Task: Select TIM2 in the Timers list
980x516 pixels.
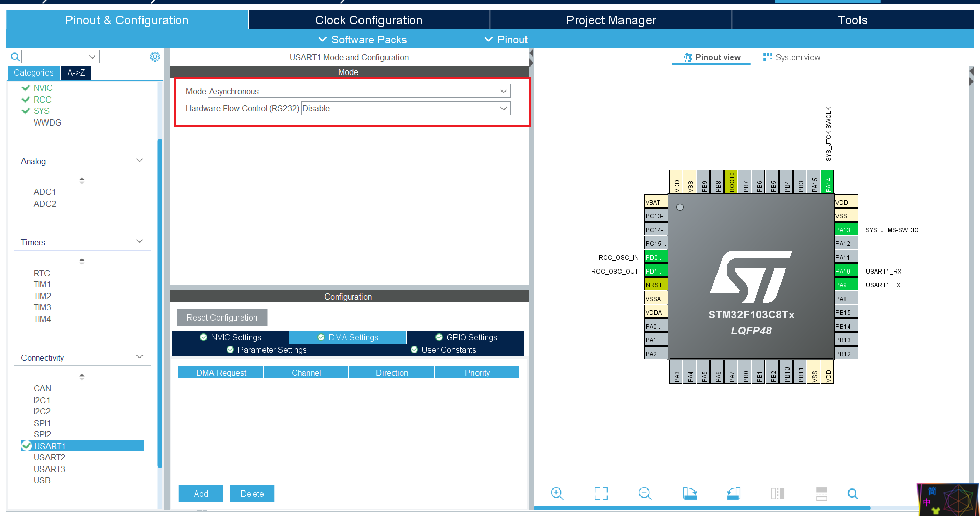Action: tap(42, 296)
